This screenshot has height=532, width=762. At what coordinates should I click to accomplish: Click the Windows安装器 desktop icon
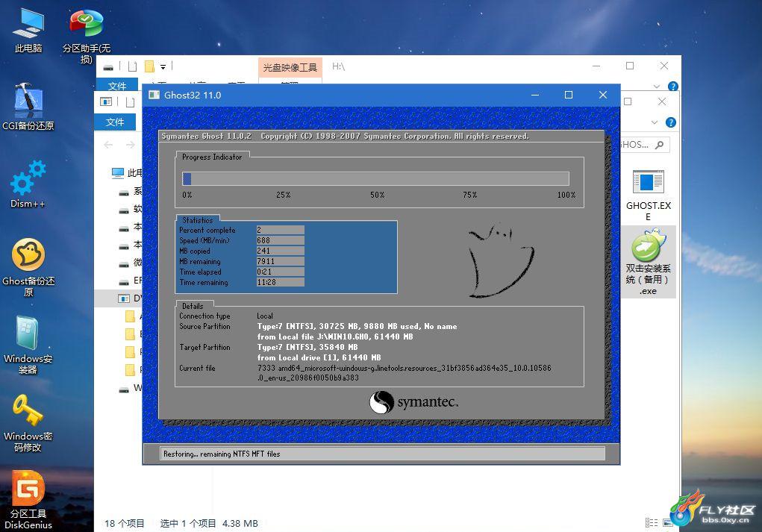coord(28,345)
